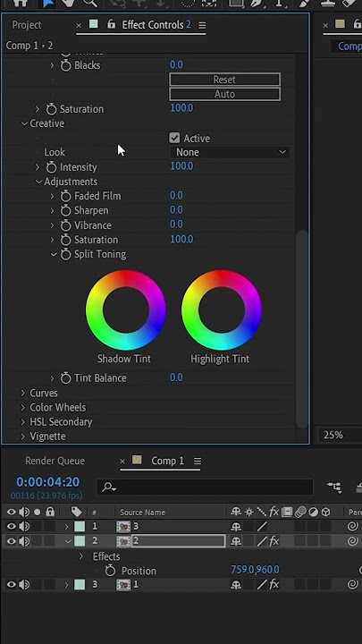
Task: Click the lock icon beside Effect Controls
Action: click(111, 25)
